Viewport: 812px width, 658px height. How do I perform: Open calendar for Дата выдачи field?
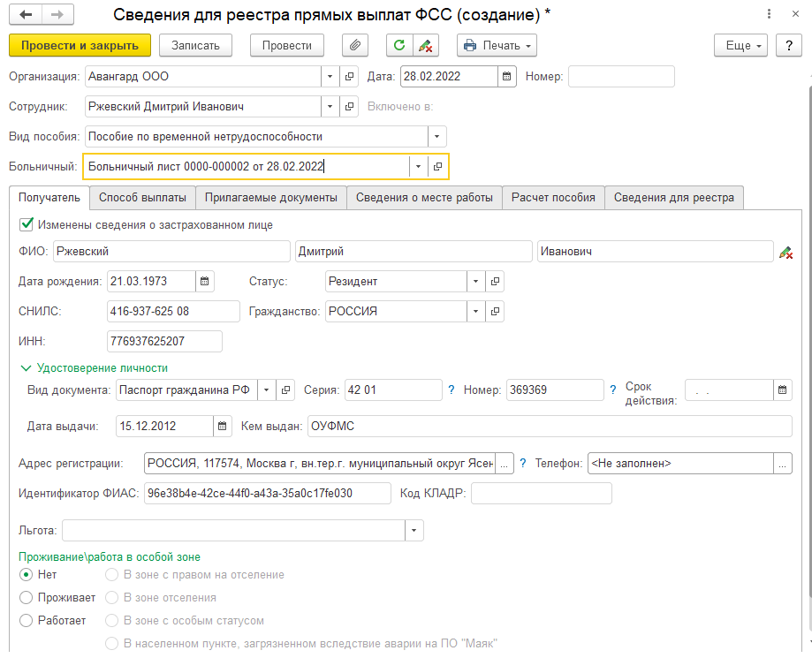tap(224, 426)
